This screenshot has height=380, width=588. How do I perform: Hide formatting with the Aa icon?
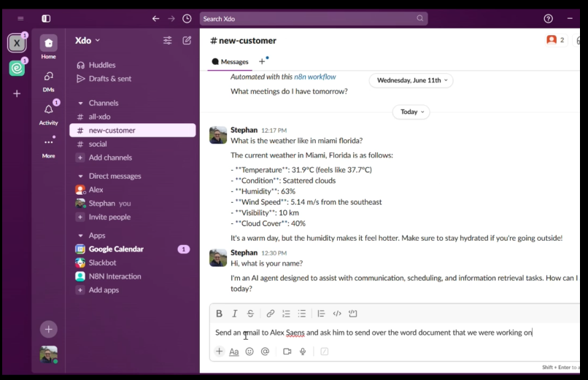pos(234,352)
